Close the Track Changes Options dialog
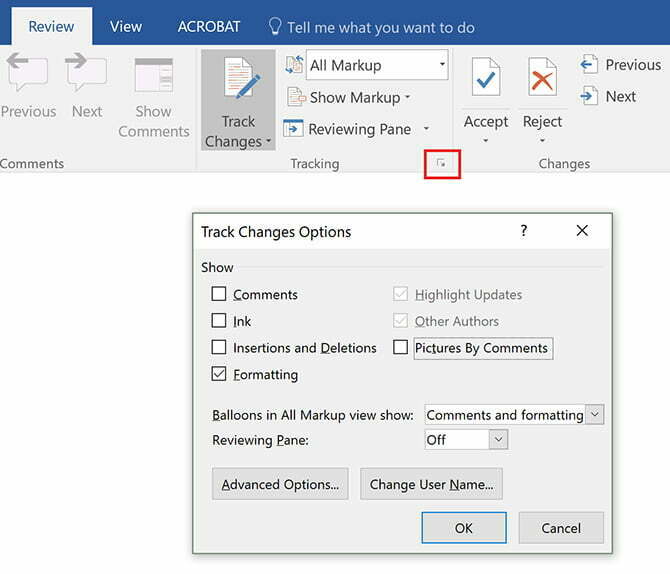Screen dimensions: 670x574 pyautogui.click(x=582, y=231)
